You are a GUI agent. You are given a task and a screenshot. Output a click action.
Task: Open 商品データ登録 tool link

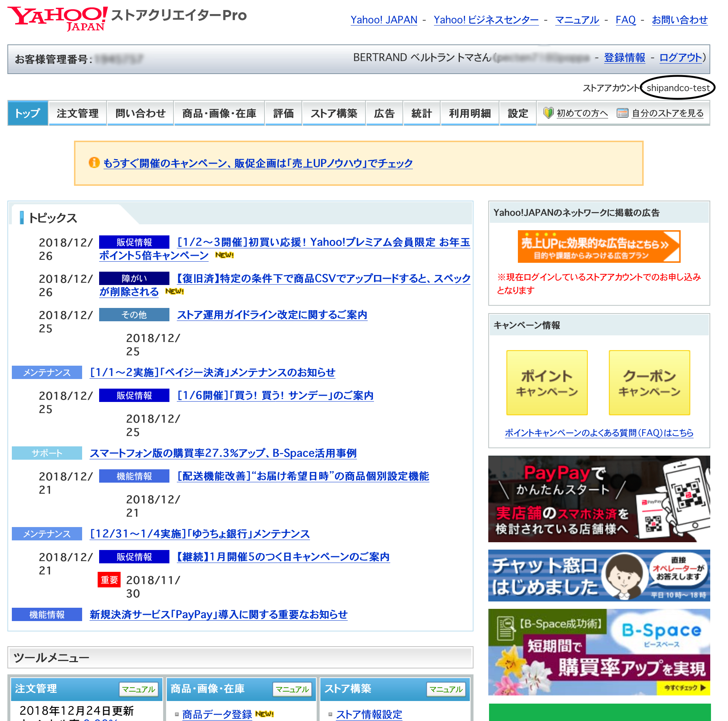pyautogui.click(x=217, y=715)
